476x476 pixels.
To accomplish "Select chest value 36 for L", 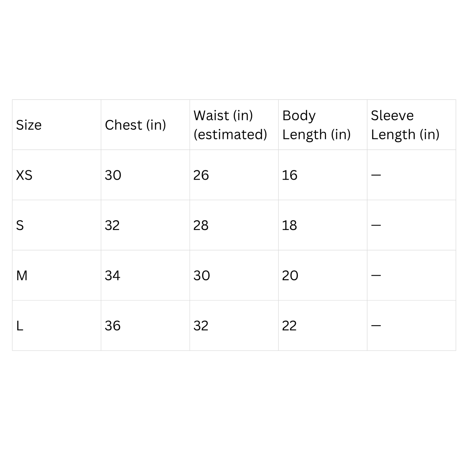I will [113, 326].
